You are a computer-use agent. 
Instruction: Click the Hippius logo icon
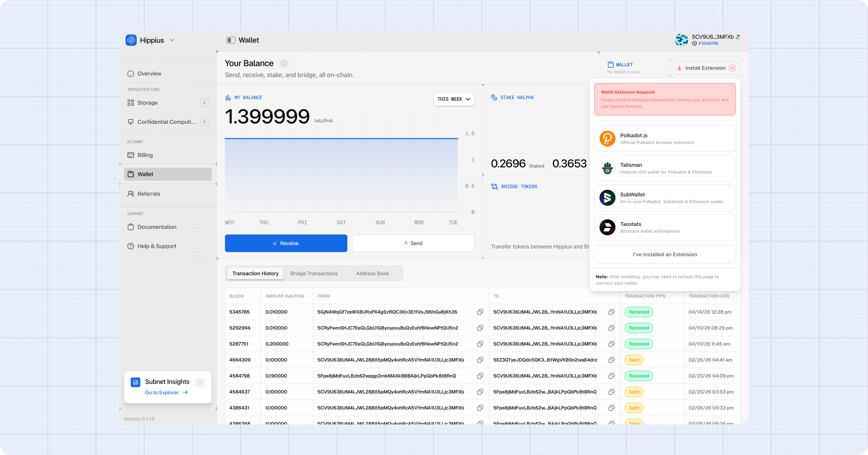point(131,40)
